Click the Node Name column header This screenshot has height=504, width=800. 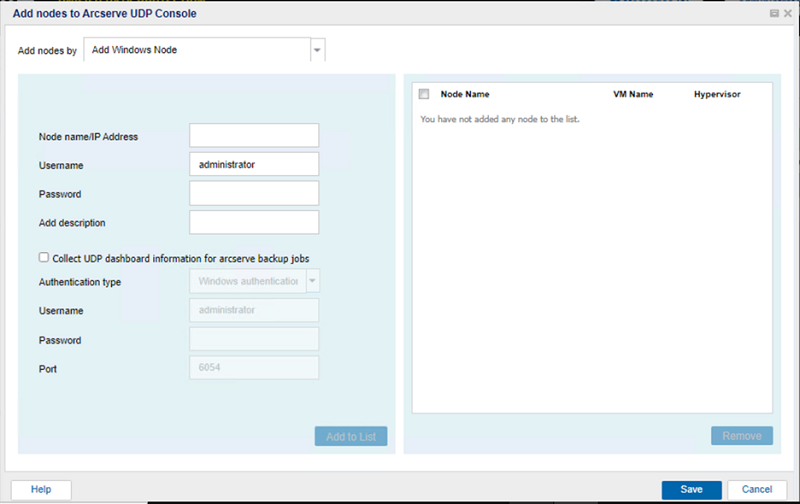[x=465, y=94]
